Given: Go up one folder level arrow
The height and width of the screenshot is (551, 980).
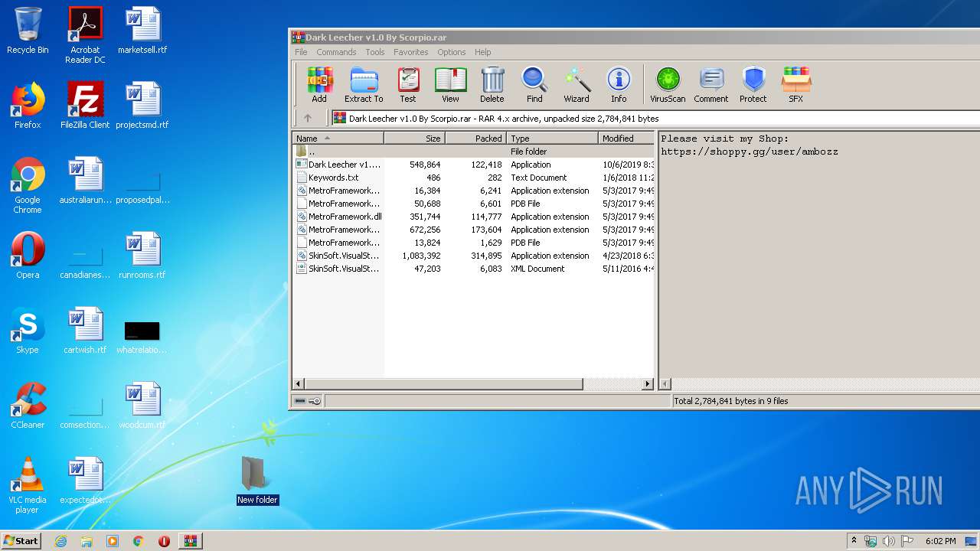Looking at the screenshot, I should (308, 119).
